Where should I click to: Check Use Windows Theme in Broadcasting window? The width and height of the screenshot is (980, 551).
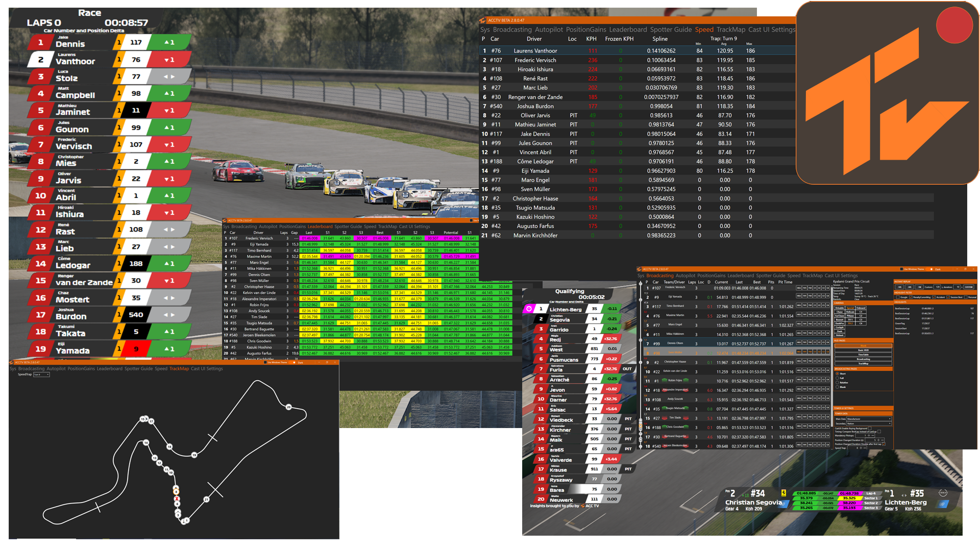[x=901, y=269]
